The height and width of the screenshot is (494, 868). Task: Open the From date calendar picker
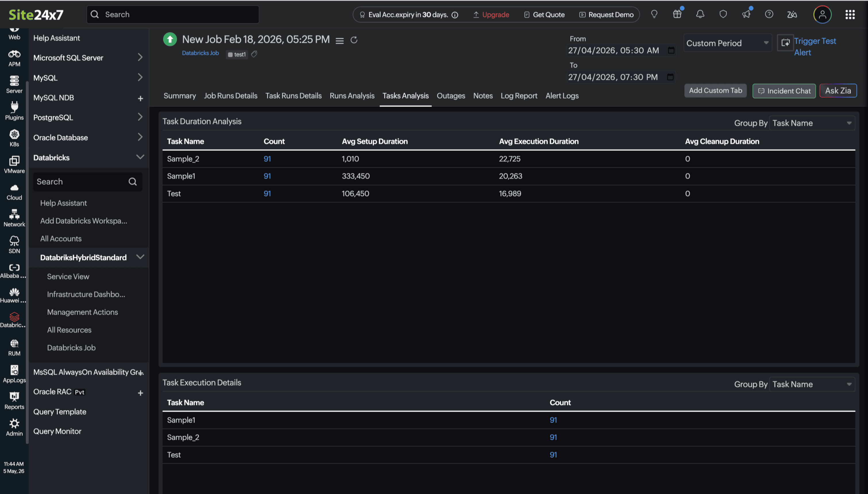[671, 50]
